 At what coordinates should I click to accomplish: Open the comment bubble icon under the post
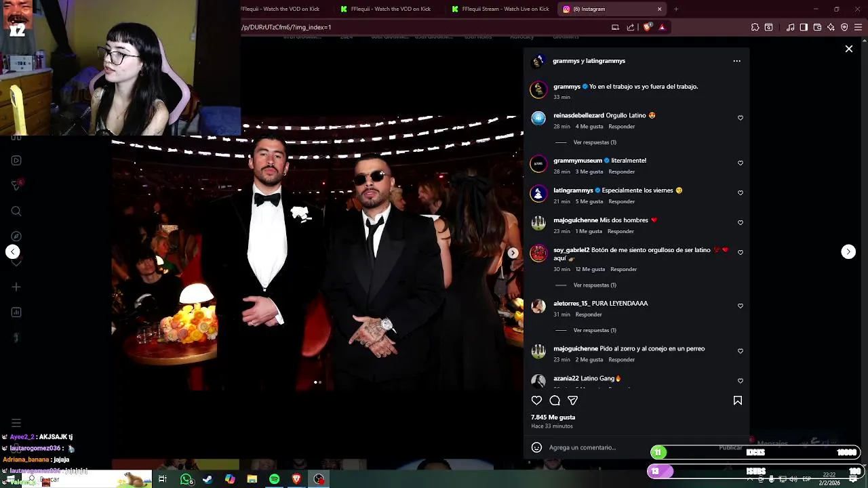click(555, 401)
